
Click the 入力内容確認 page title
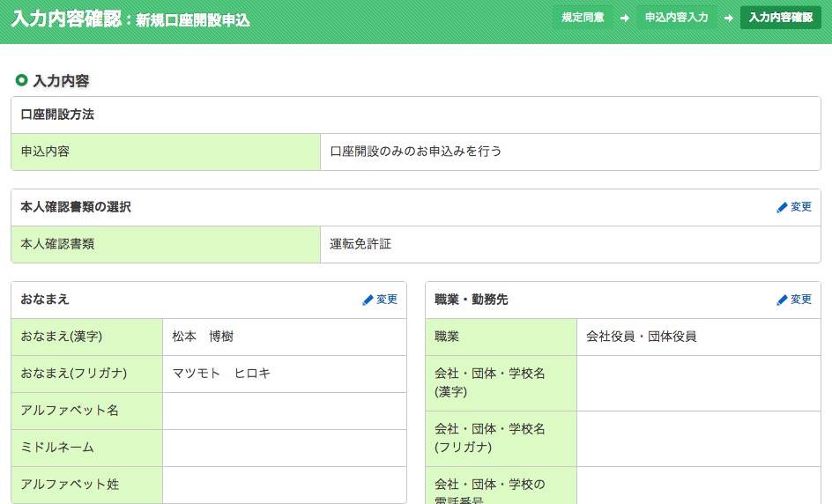point(66,19)
